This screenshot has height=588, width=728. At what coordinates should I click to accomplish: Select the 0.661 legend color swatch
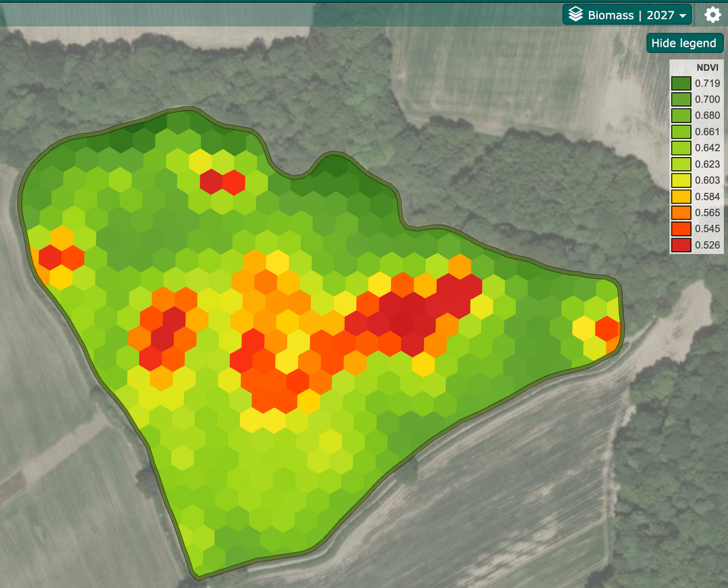(x=681, y=132)
